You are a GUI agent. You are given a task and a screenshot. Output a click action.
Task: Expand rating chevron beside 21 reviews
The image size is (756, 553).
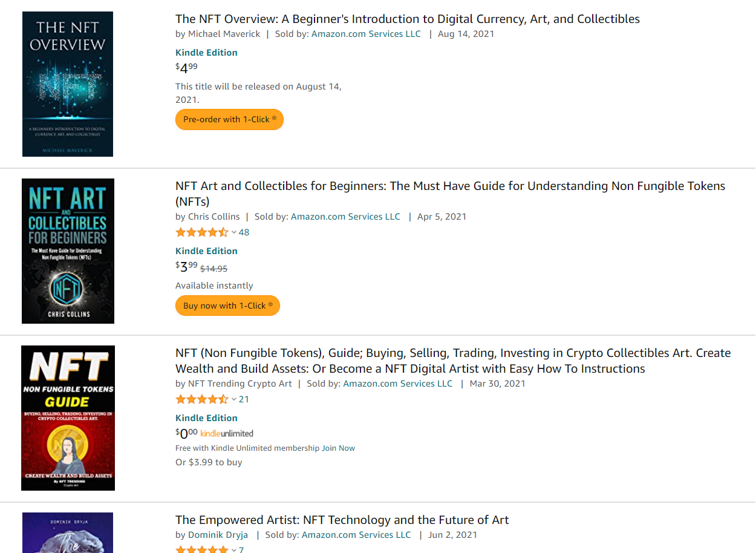(x=234, y=399)
